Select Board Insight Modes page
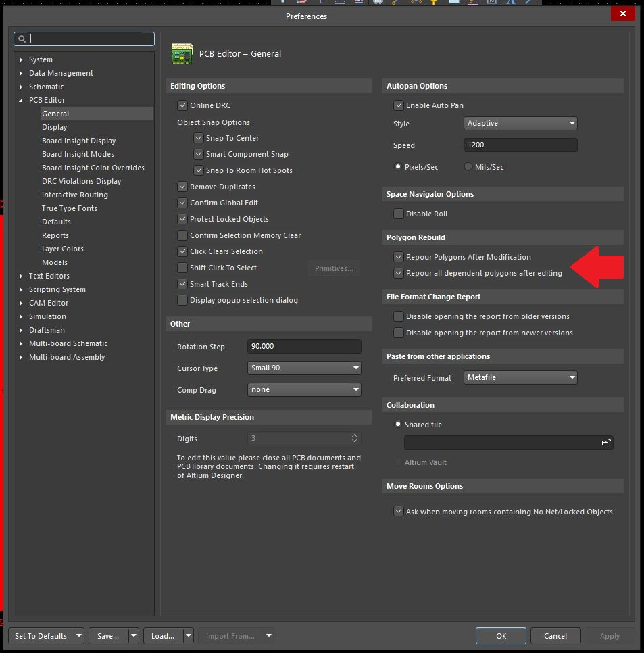This screenshot has height=653, width=644. tap(78, 154)
